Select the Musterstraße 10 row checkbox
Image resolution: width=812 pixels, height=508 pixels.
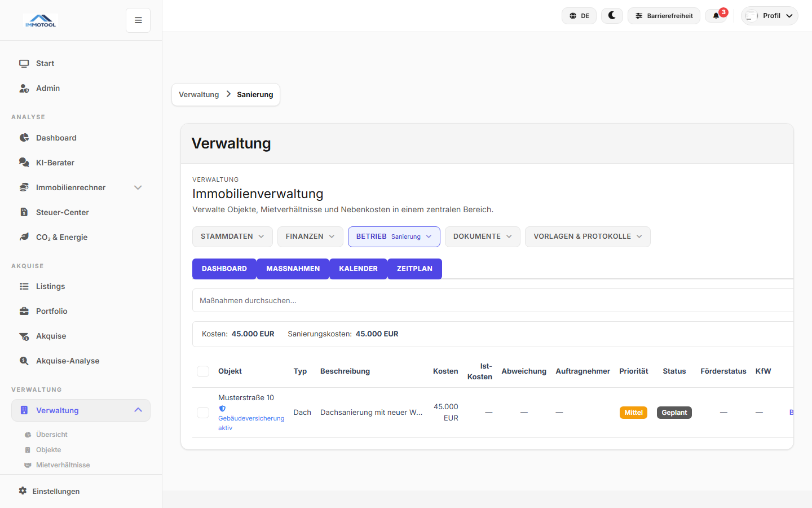203,412
